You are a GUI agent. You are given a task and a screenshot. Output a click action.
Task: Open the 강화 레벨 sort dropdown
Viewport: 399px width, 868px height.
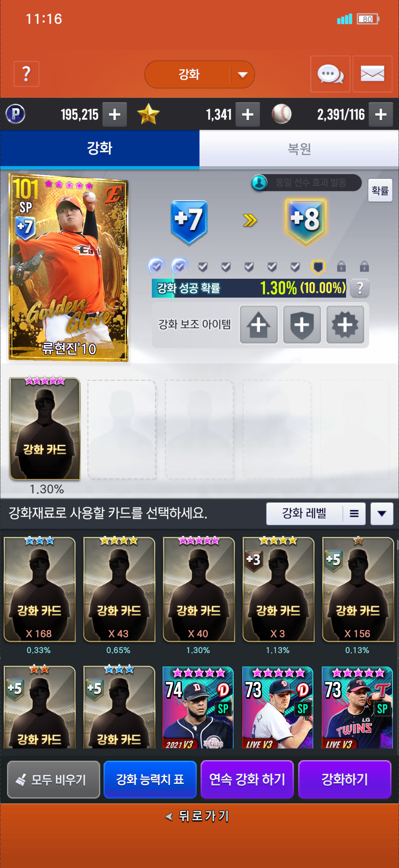pos(316,513)
